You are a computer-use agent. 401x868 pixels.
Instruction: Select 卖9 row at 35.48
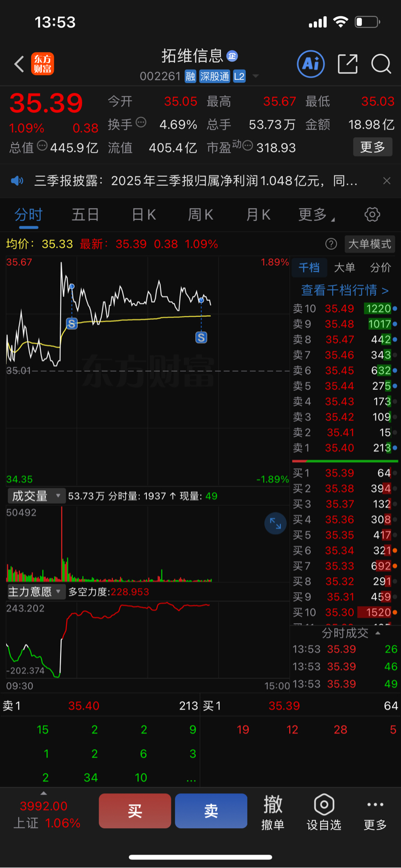pos(345,324)
